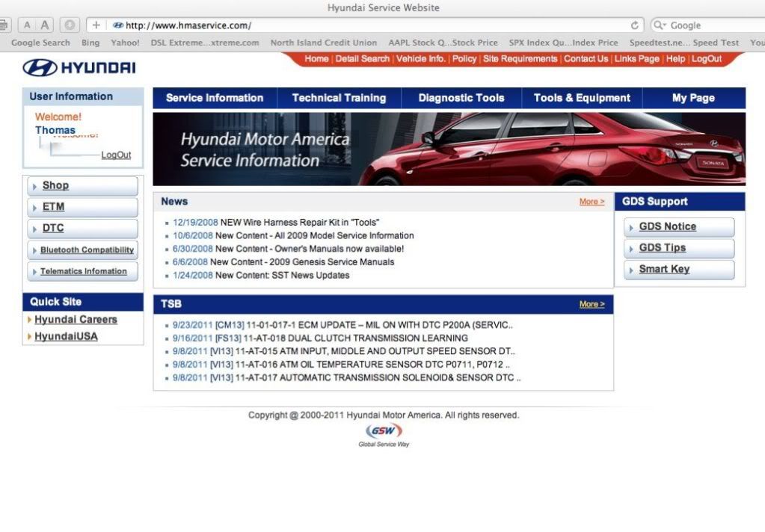Viewport: 765px width, 532px height.
Task: Click the add bookmark plus button
Action: tap(96, 25)
